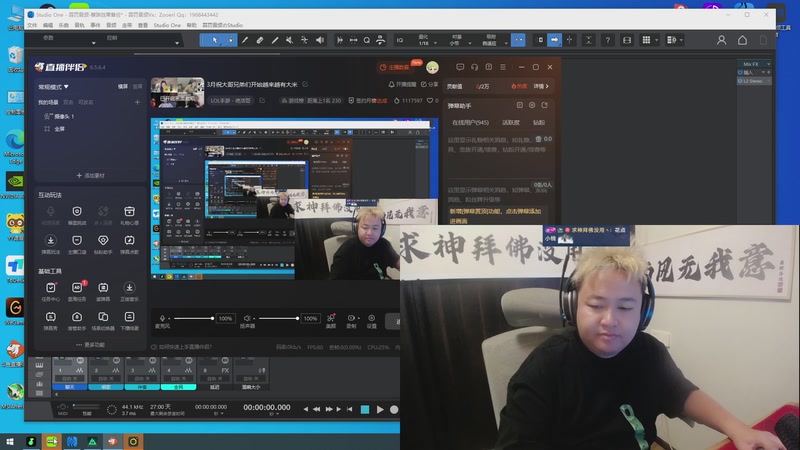Select the Mute tool
This screenshot has height=450, width=800.
tap(289, 40)
